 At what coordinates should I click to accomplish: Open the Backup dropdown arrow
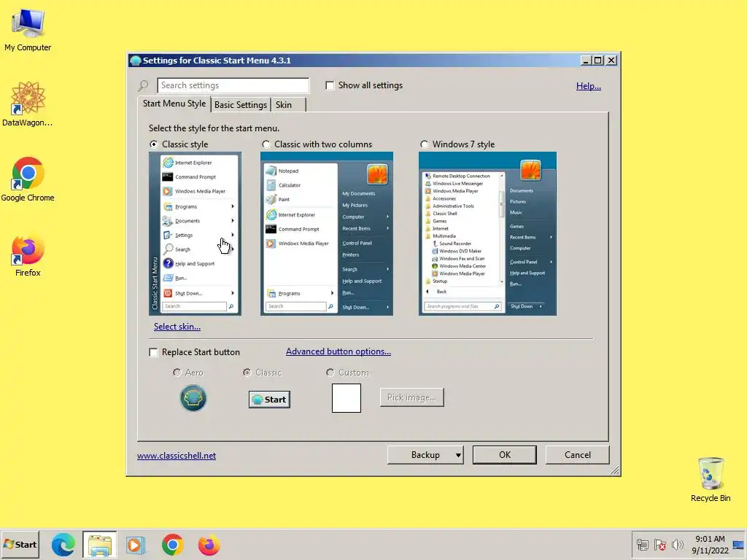(458, 455)
